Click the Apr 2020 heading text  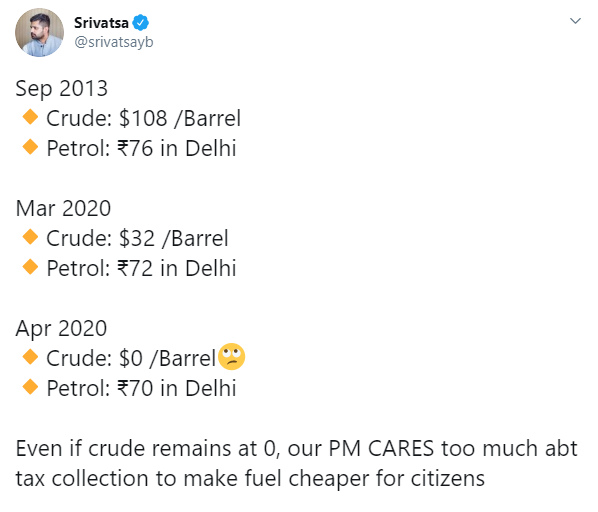(61, 329)
